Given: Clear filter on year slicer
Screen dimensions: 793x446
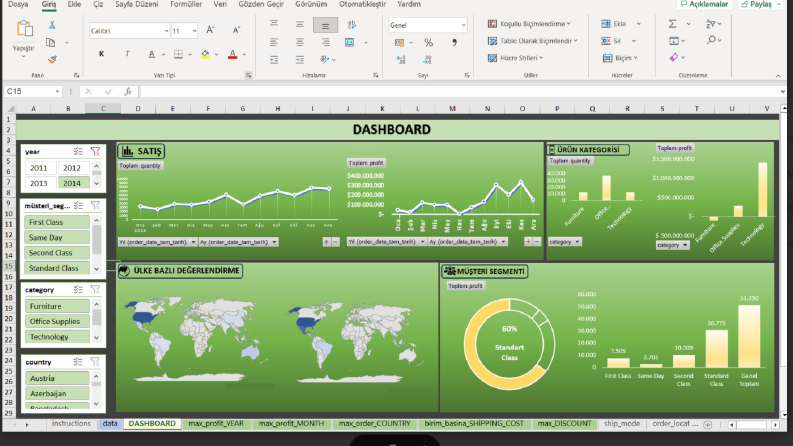Looking at the screenshot, I should coord(95,151).
